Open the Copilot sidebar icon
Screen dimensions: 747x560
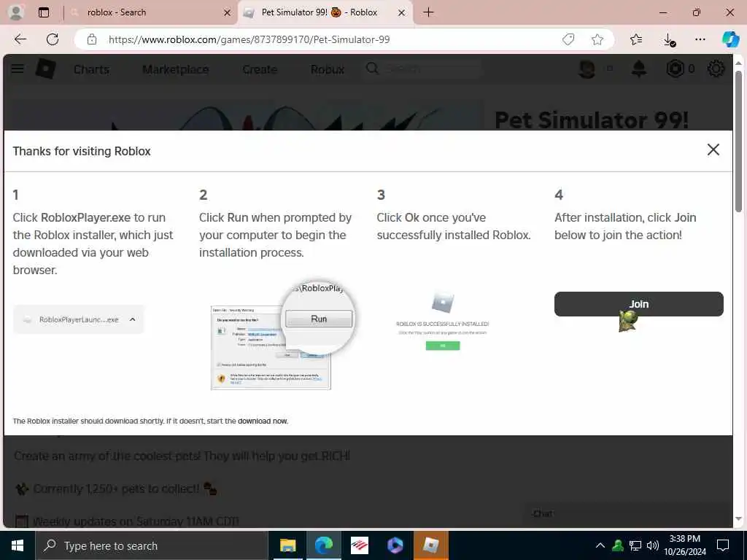point(729,39)
